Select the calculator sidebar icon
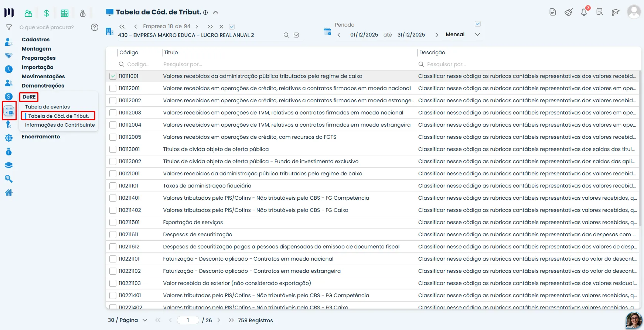 coord(9,110)
